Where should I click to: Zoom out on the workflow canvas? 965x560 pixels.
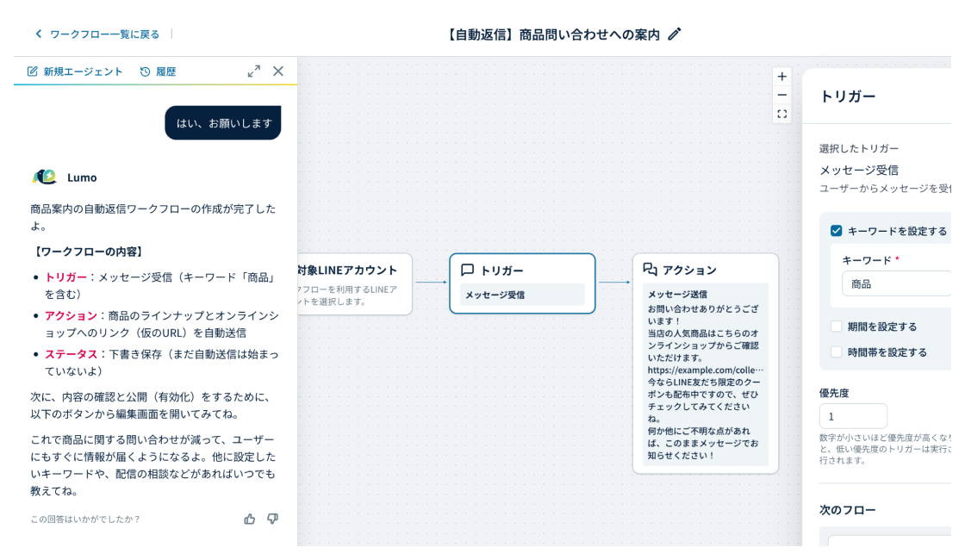tap(781, 95)
